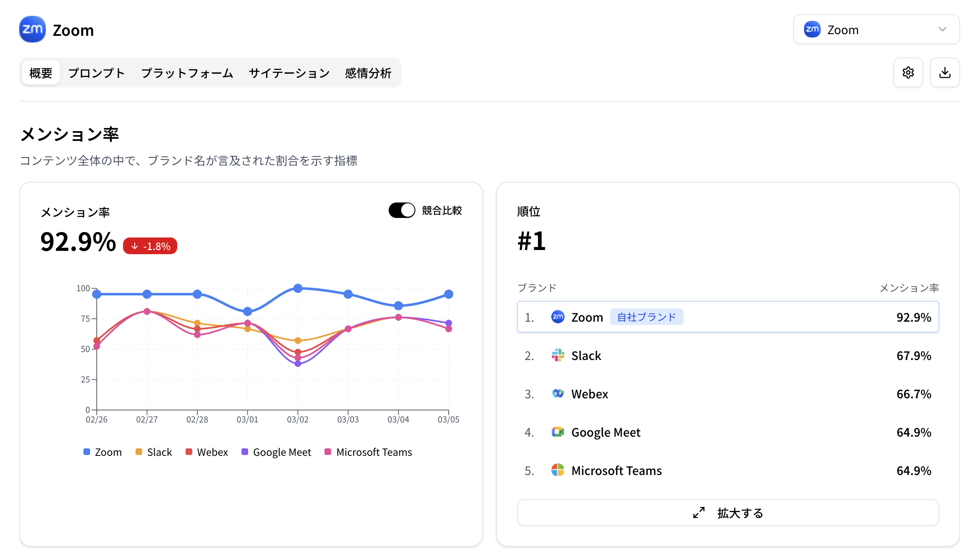
Task: Click the 自社ブランド label next to Zoom
Action: pos(646,317)
